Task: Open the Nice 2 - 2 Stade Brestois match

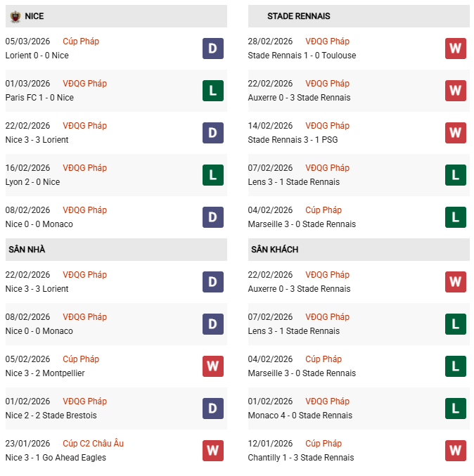Action: tap(51, 416)
